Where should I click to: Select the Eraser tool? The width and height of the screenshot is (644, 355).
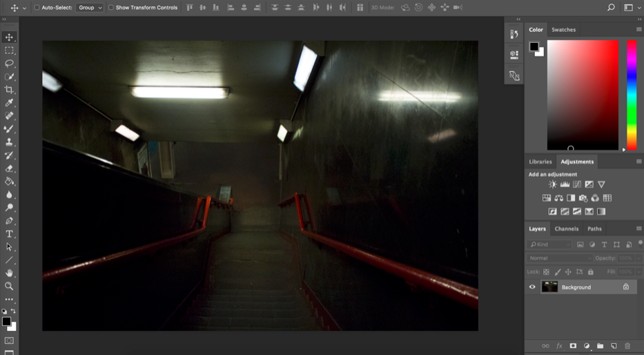click(9, 169)
